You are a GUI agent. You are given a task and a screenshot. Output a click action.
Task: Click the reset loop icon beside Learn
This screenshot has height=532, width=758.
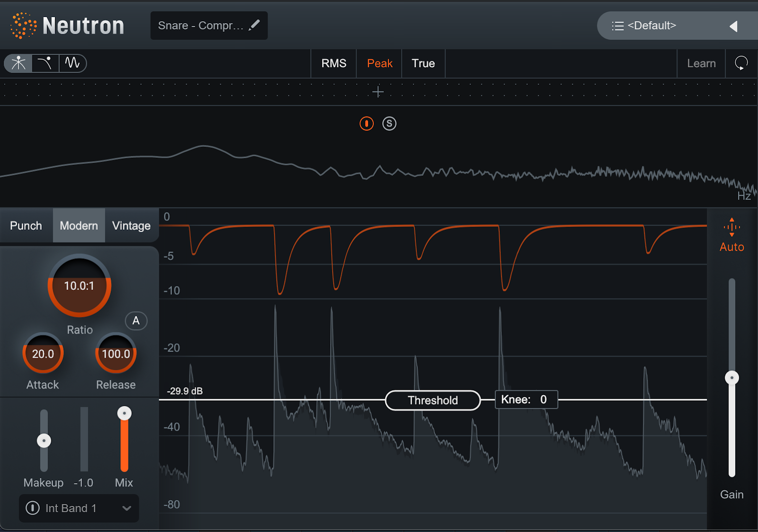coord(741,63)
